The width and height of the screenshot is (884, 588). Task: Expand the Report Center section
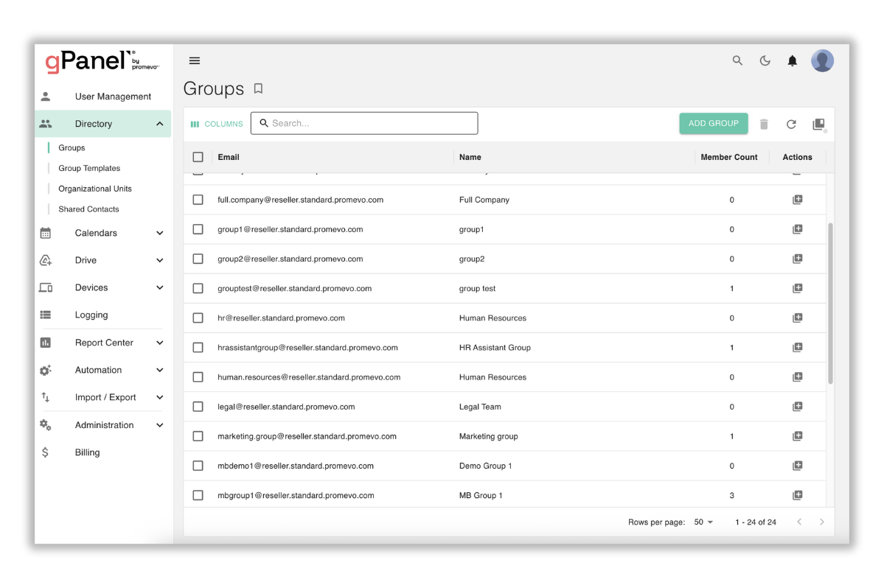click(x=159, y=343)
